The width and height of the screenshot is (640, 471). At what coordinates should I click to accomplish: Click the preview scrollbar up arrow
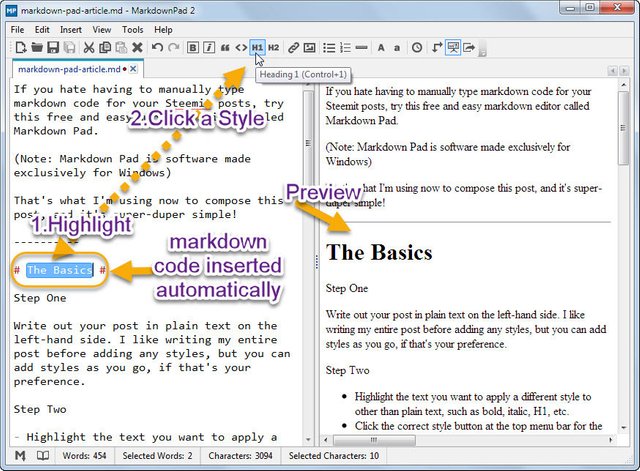623,85
